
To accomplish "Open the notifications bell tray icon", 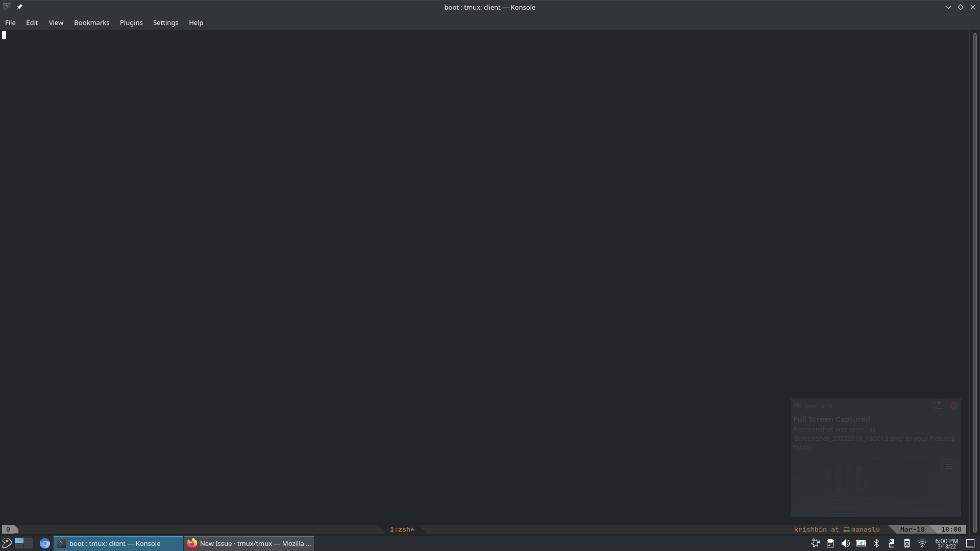I will click(815, 543).
